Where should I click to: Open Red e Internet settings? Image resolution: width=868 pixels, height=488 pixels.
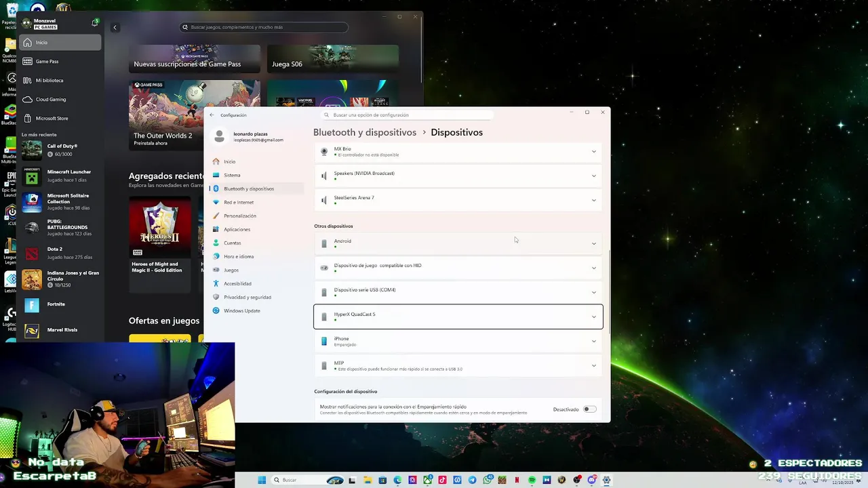click(256, 202)
